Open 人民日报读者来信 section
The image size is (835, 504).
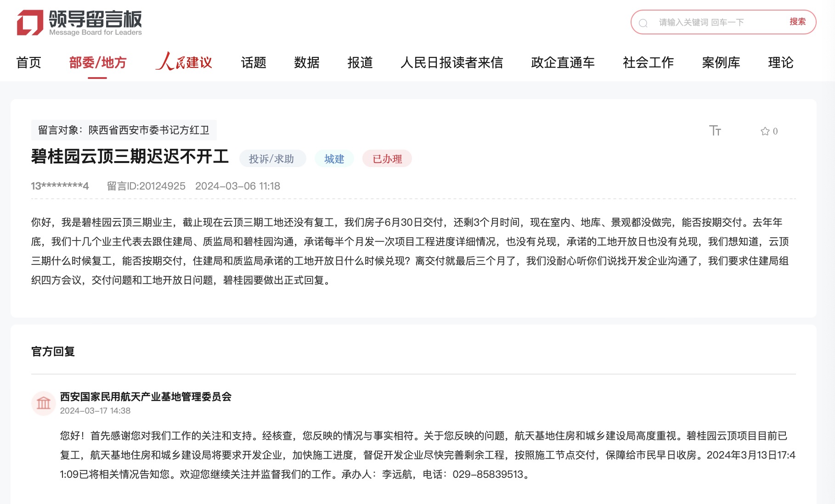(x=451, y=62)
